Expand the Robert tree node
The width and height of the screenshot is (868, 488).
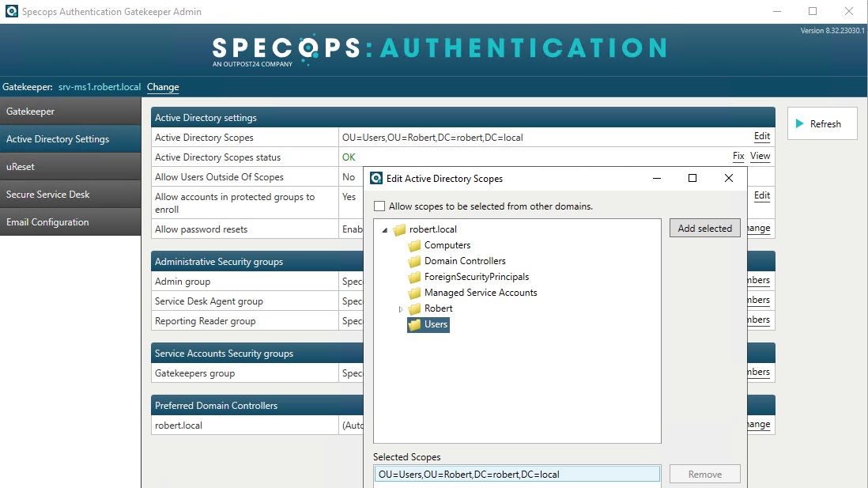[401, 309]
